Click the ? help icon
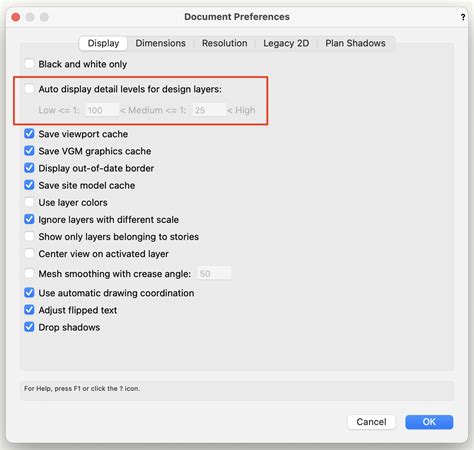474x450 pixels. click(x=463, y=17)
